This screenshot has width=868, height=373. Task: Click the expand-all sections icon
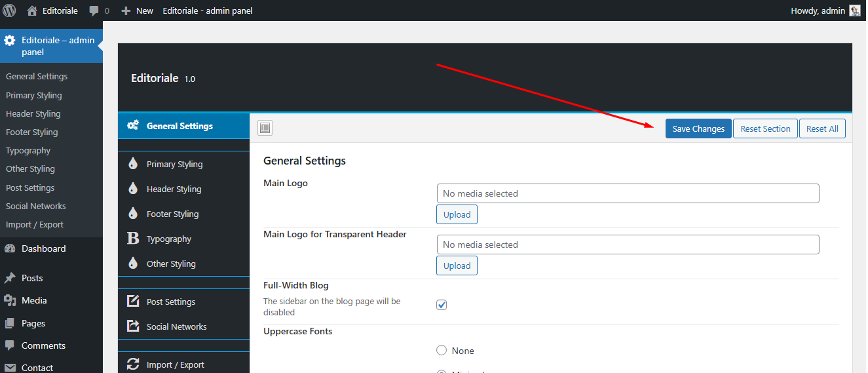pos(265,128)
